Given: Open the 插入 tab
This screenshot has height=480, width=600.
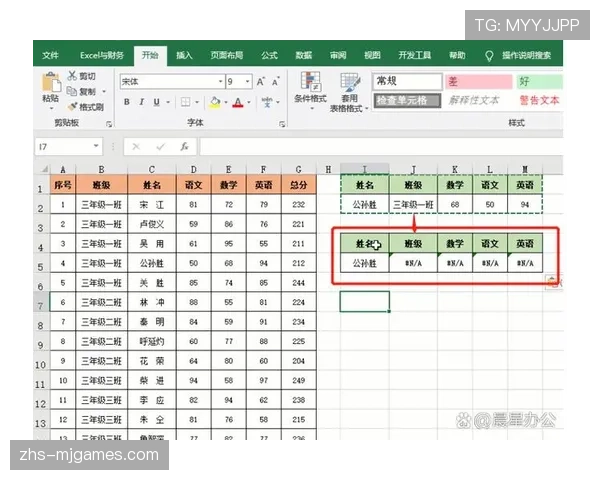Looking at the screenshot, I should [x=184, y=56].
